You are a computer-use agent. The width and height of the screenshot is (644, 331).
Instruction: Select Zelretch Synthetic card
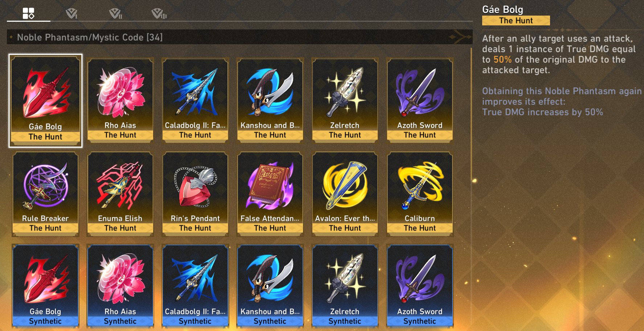coord(345,286)
